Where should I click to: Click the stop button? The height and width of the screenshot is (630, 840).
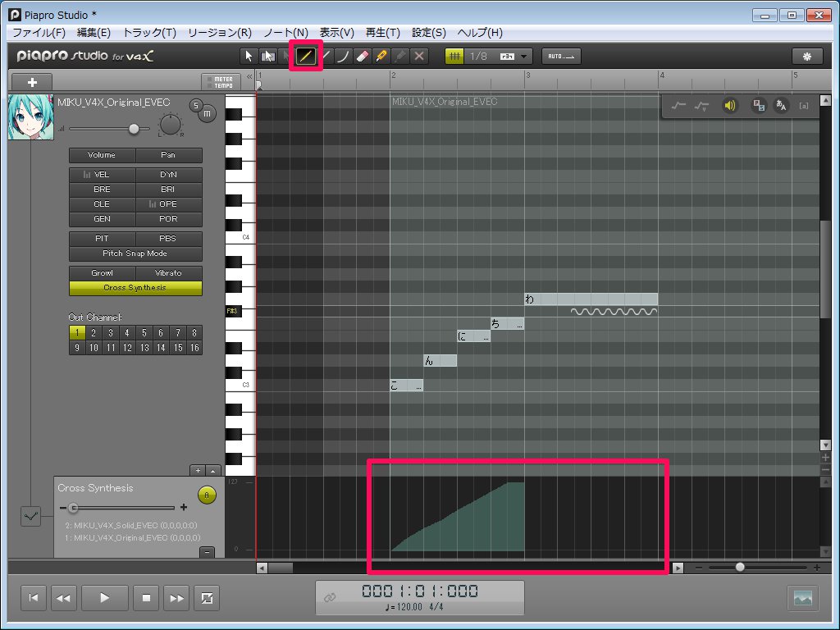pos(146,598)
